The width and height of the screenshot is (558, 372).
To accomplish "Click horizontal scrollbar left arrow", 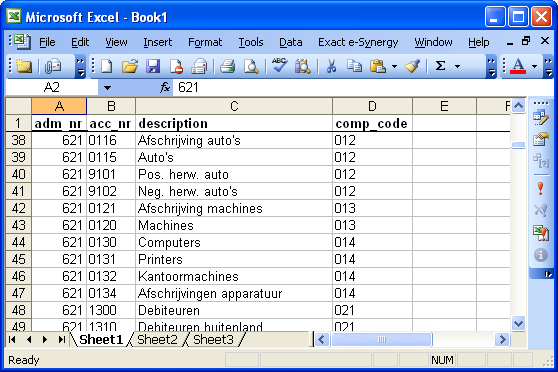I will (321, 340).
